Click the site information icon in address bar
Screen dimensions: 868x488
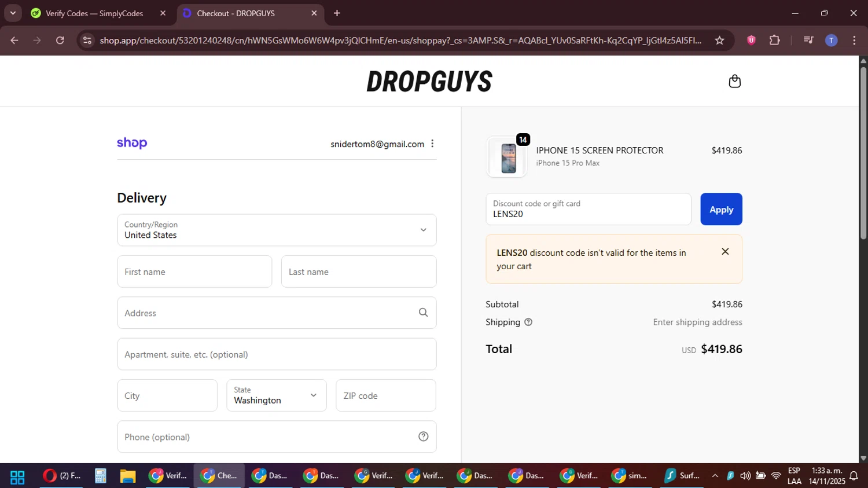[x=87, y=40]
